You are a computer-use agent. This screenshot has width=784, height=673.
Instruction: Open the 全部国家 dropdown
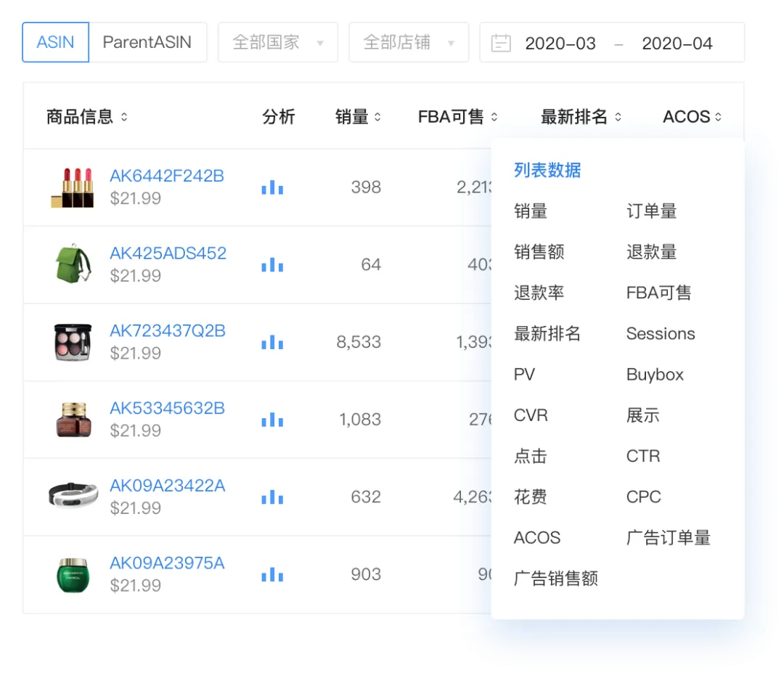coord(278,42)
